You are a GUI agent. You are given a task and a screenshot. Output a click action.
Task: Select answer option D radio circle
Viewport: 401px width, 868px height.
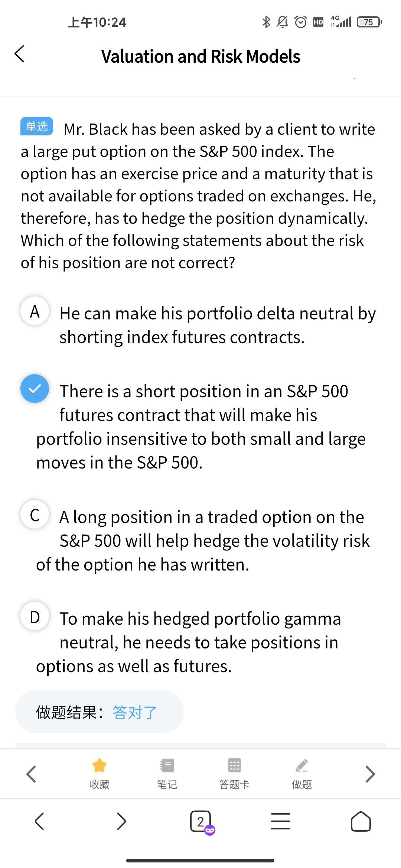(35, 616)
